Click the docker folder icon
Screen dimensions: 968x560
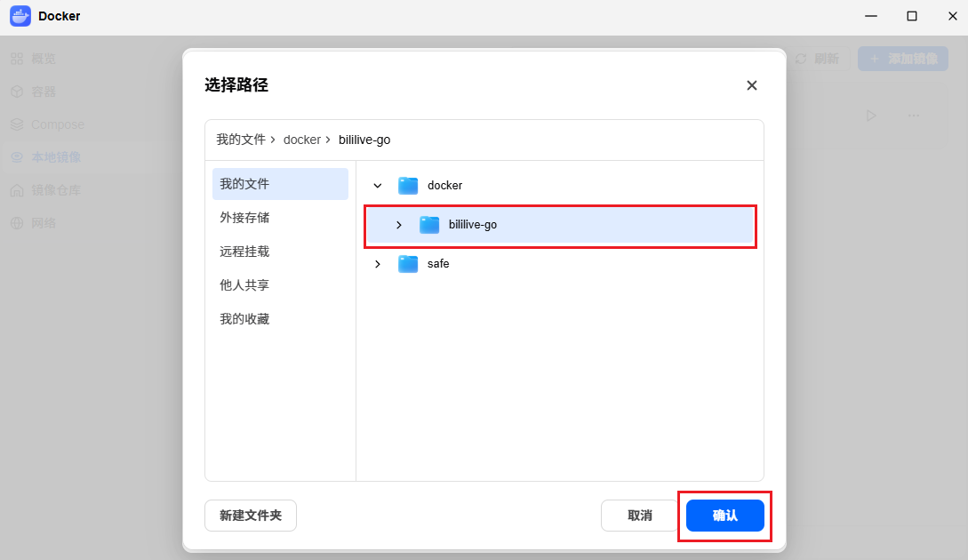tap(408, 185)
